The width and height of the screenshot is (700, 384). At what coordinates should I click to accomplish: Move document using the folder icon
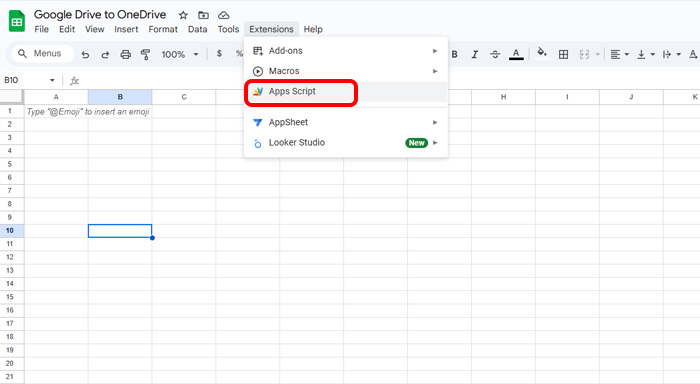coord(203,15)
